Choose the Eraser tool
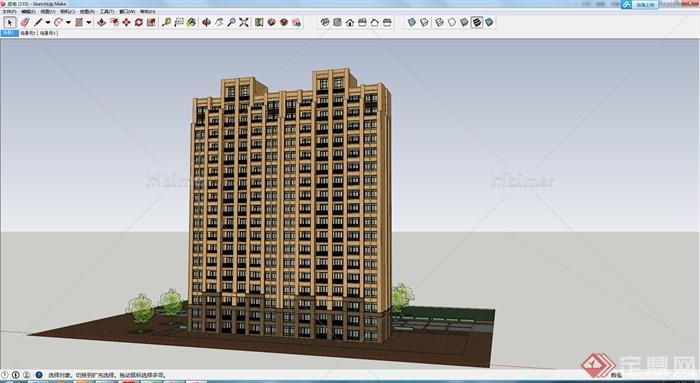The width and height of the screenshot is (700, 383). [x=25, y=22]
